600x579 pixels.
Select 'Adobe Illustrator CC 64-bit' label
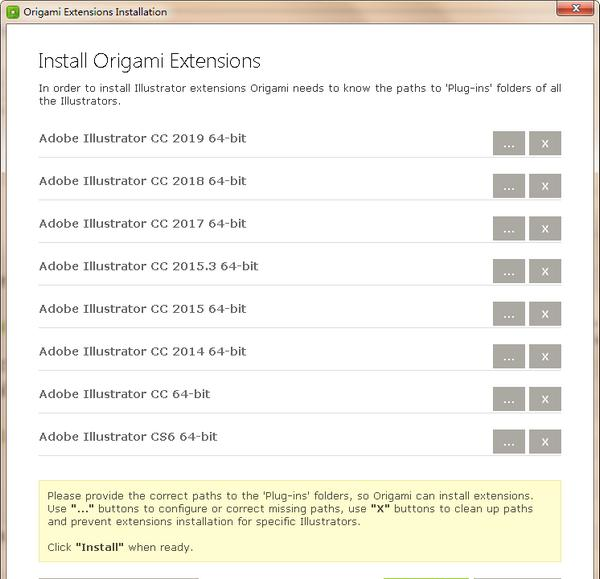tap(124, 394)
